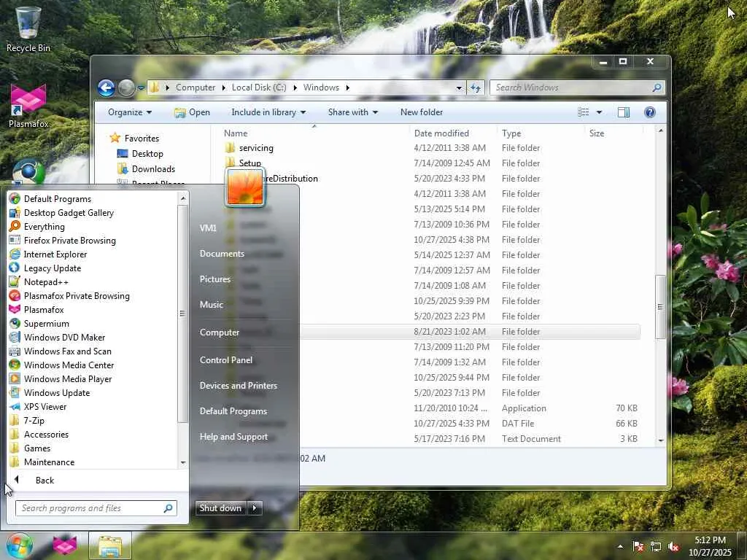Toggle the preview pane button

point(623,112)
